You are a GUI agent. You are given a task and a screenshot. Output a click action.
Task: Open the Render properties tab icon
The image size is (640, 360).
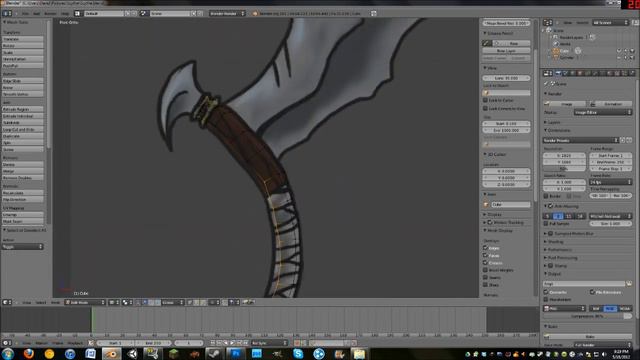tap(558, 73)
